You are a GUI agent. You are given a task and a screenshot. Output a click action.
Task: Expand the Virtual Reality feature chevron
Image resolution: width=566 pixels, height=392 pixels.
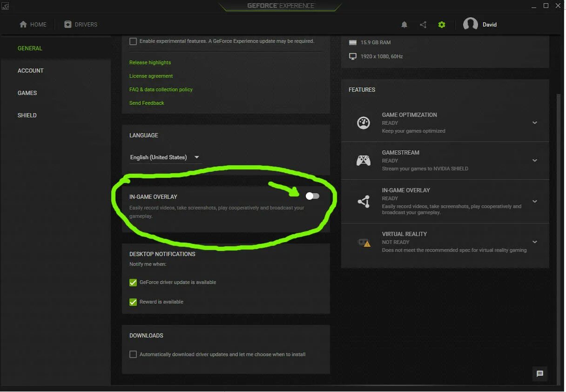(x=535, y=242)
